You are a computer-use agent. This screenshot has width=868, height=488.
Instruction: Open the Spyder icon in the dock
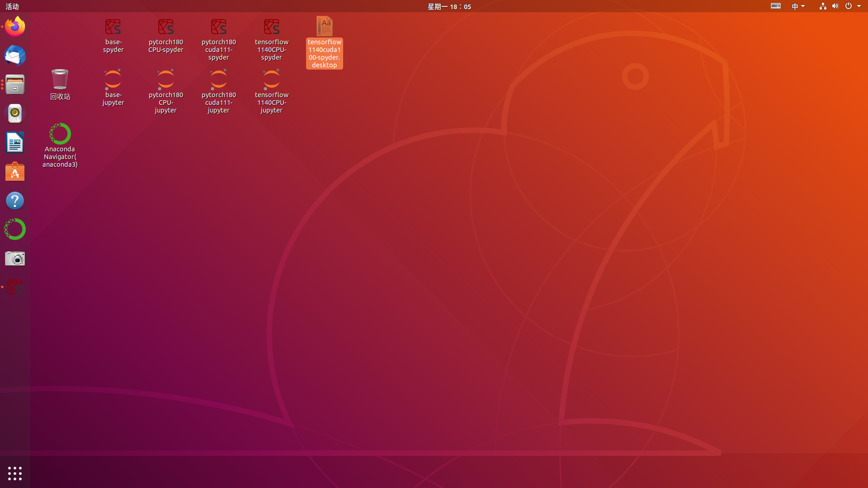point(15,287)
